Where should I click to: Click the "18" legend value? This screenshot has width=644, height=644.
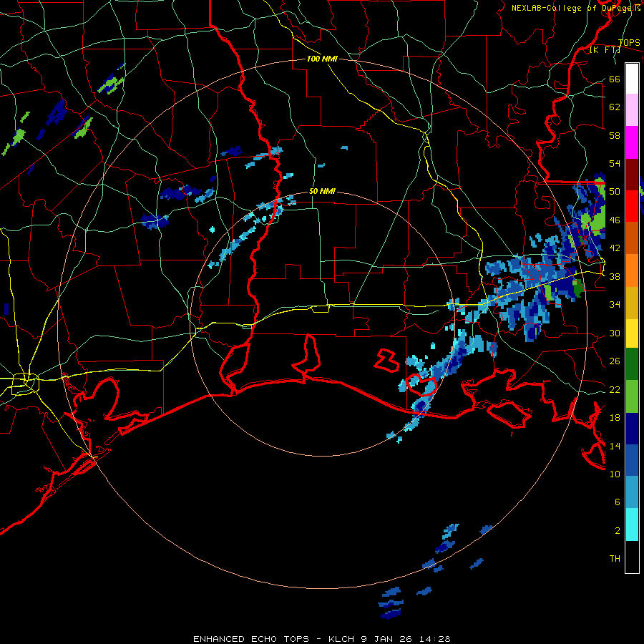tap(615, 418)
